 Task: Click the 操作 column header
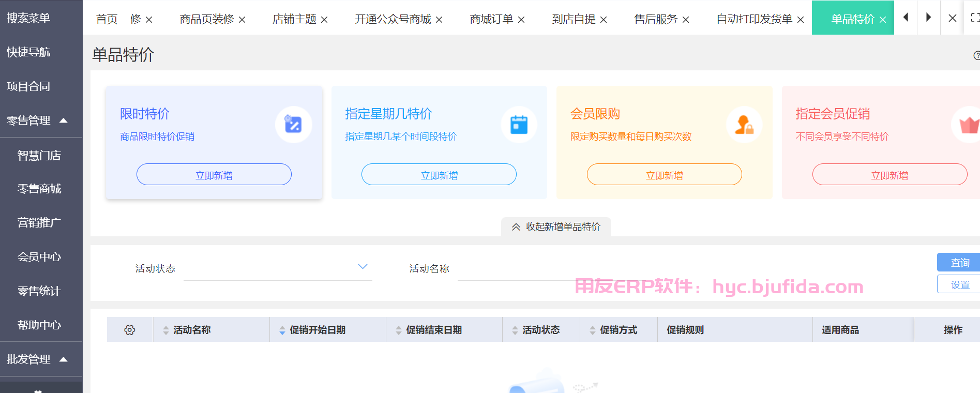point(953,330)
